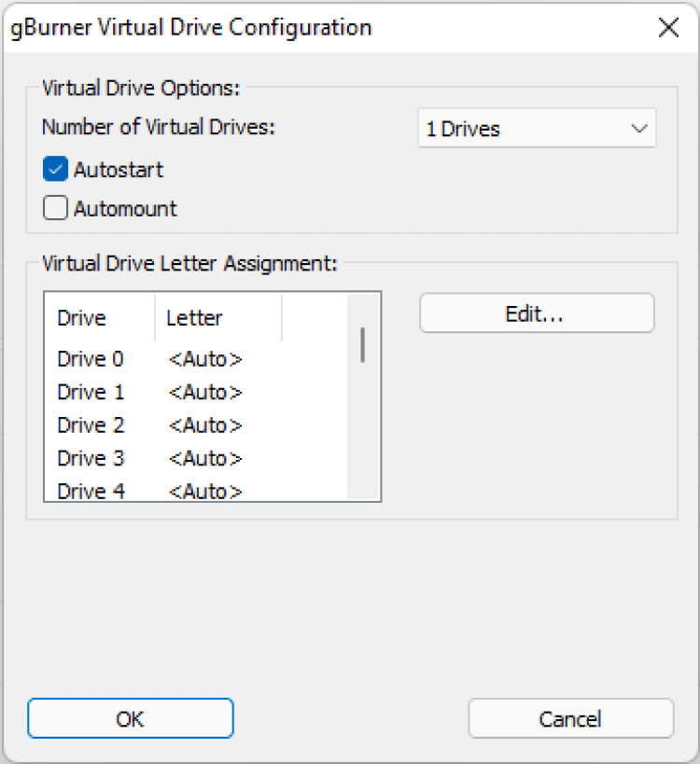Click the <Auto> letter for Drive 0

coord(205,359)
